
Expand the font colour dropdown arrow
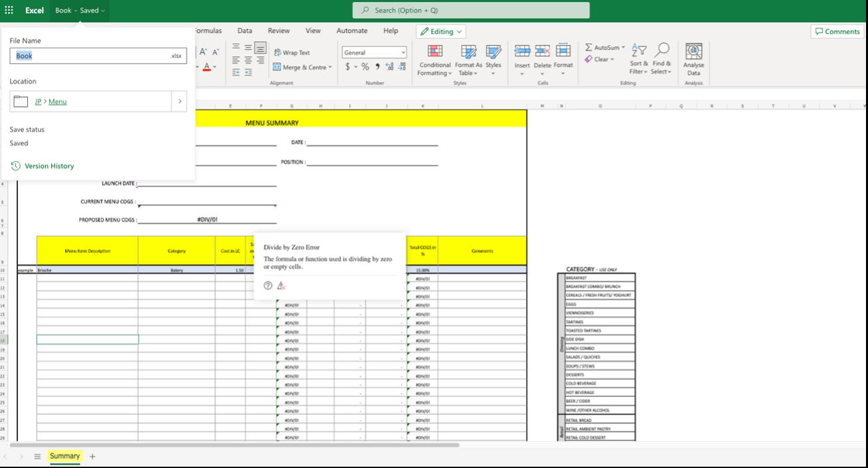(215, 68)
